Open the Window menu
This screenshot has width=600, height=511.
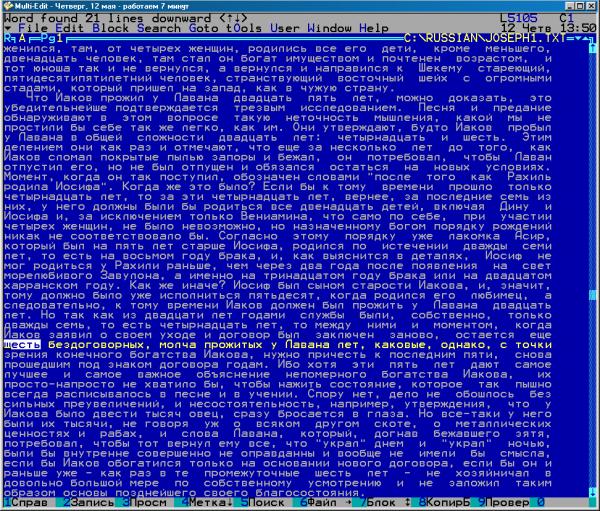326,28
